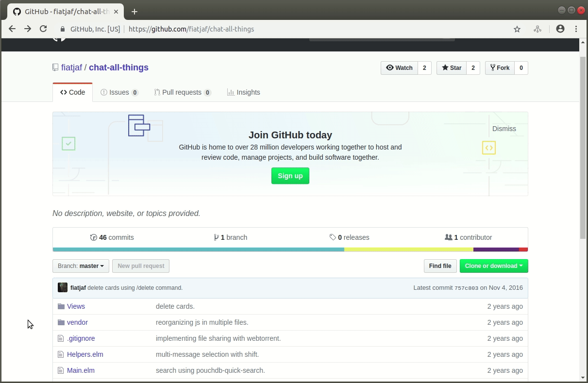The width and height of the screenshot is (588, 383).
Task: Open the fiatjaf owner link in repository title
Action: pyautogui.click(x=71, y=67)
